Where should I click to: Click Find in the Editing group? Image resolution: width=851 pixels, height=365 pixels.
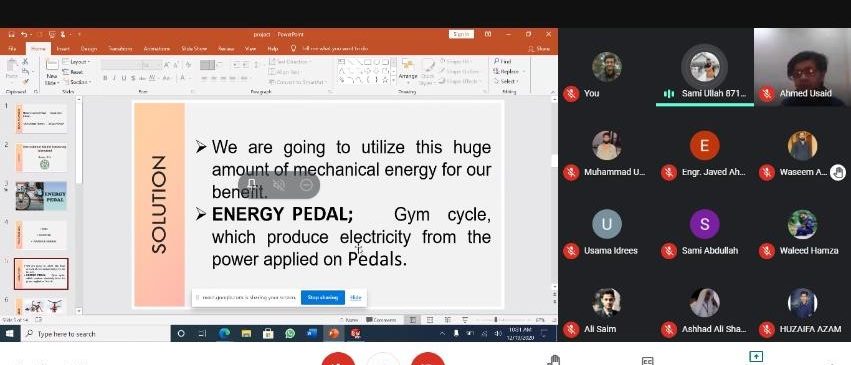point(502,62)
